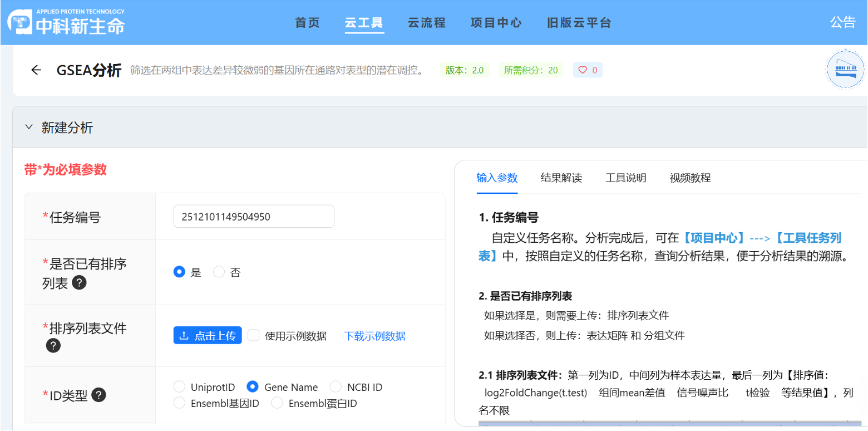Click the circular instrument avatar top right
This screenshot has height=431, width=868.
coord(845,69)
